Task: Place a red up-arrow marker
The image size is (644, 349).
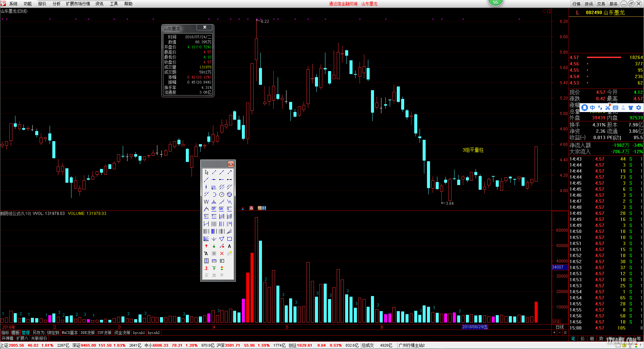Action: [x=206, y=246]
